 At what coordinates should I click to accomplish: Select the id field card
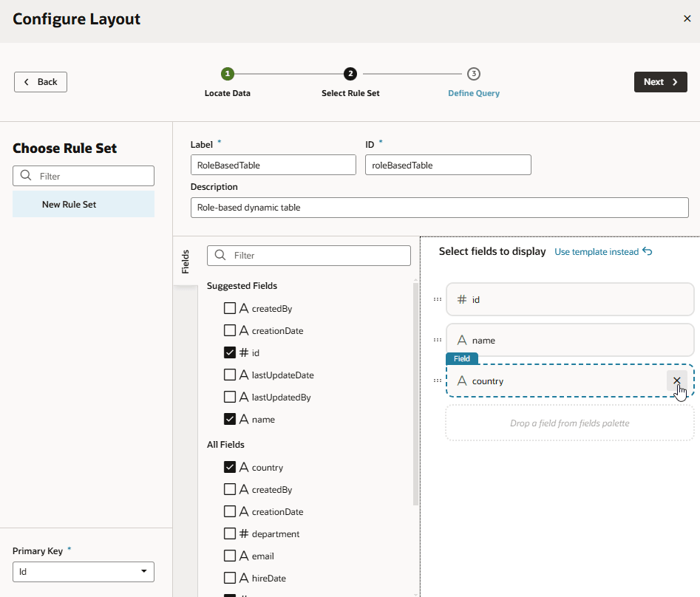tap(570, 299)
